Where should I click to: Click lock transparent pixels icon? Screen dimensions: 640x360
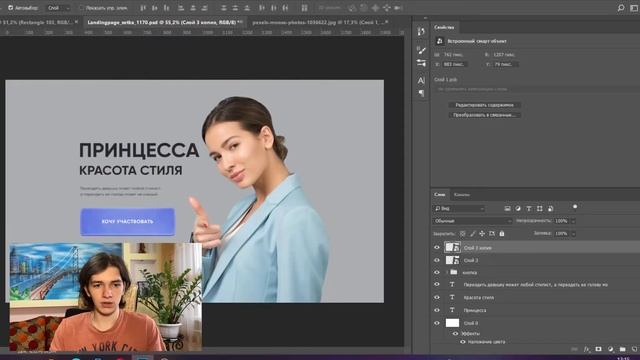click(x=462, y=233)
